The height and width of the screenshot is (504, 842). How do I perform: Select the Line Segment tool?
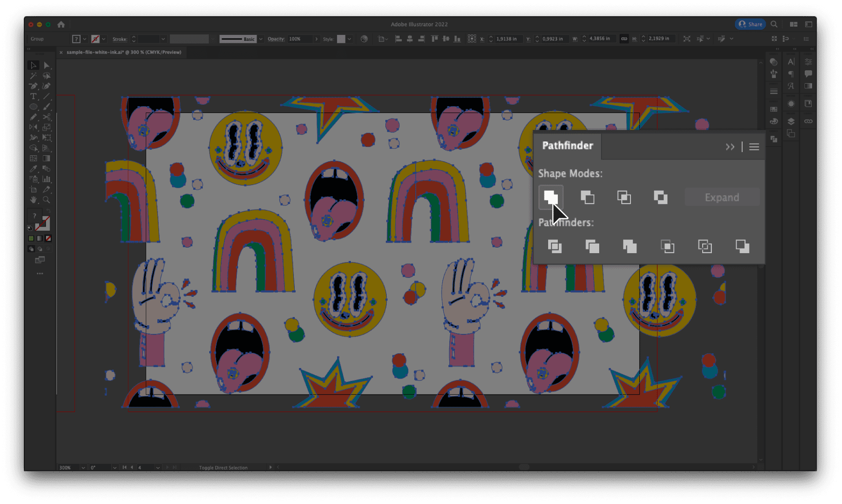tap(46, 96)
